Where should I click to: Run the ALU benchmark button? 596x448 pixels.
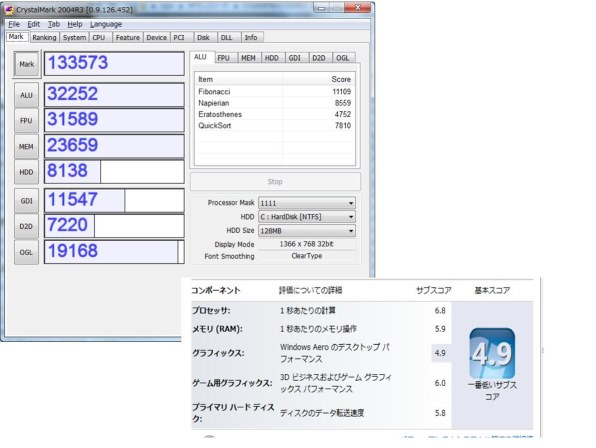point(26,95)
